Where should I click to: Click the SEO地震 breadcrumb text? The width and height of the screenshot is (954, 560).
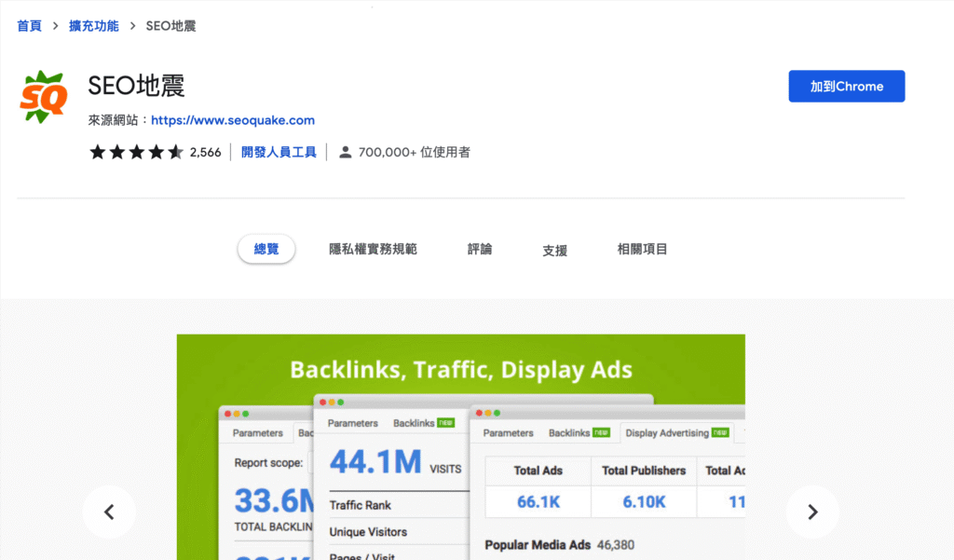tap(171, 26)
